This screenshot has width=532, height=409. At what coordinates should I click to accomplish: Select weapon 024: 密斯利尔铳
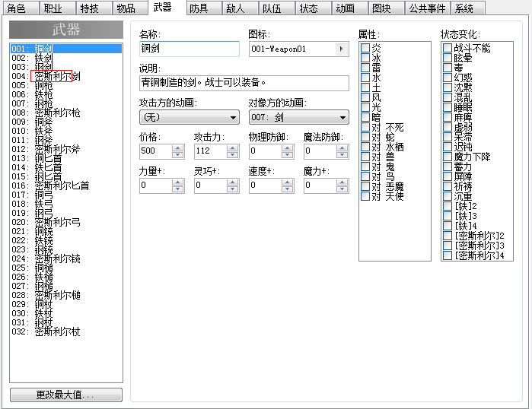[x=66, y=259]
